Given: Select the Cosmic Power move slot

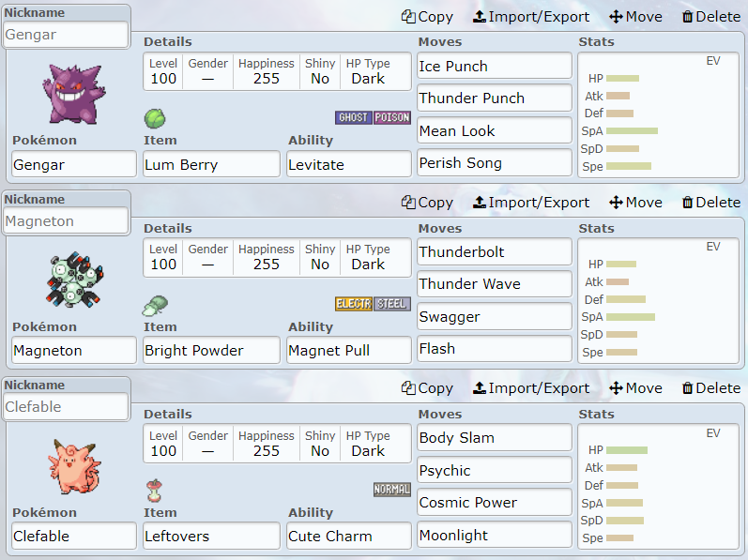Looking at the screenshot, I should click(x=495, y=503).
